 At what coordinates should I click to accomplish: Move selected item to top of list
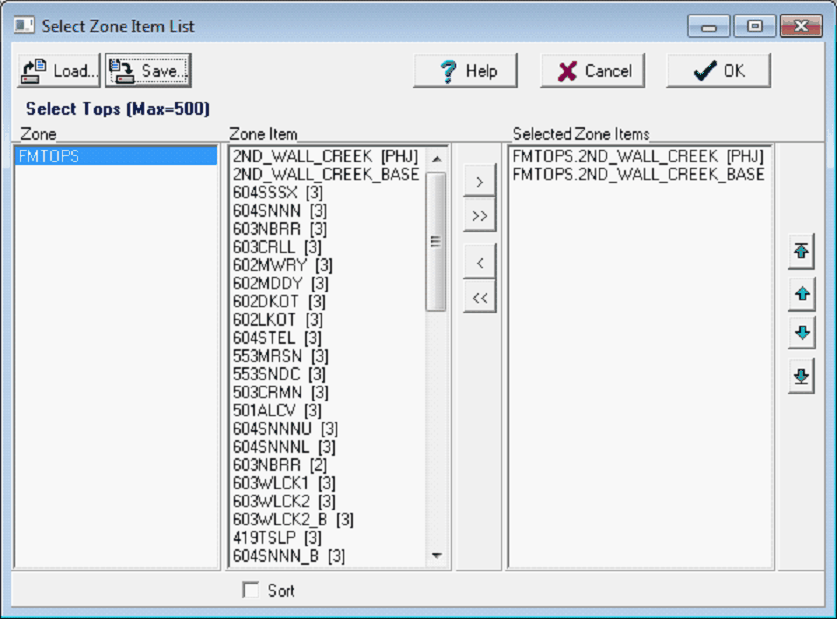point(800,252)
